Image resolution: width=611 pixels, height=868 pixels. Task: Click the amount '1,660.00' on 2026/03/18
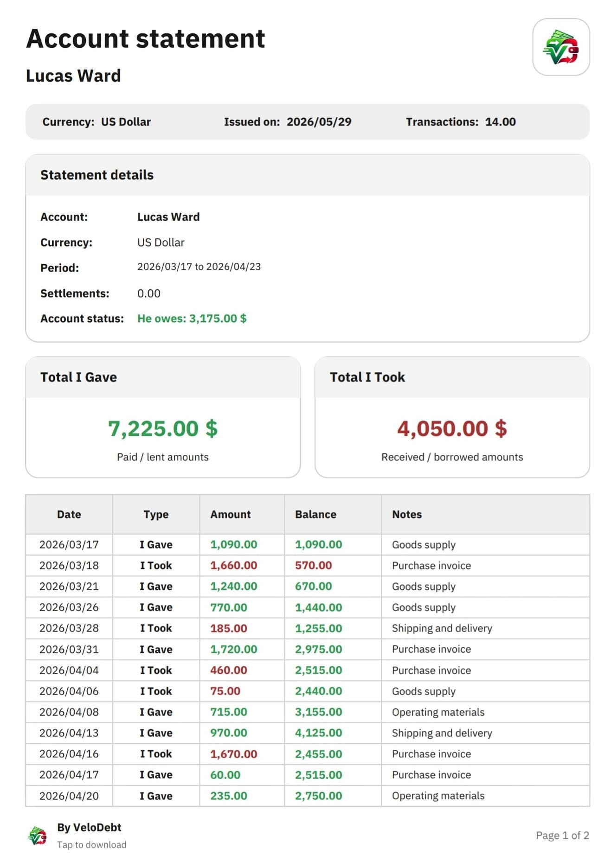pos(234,565)
